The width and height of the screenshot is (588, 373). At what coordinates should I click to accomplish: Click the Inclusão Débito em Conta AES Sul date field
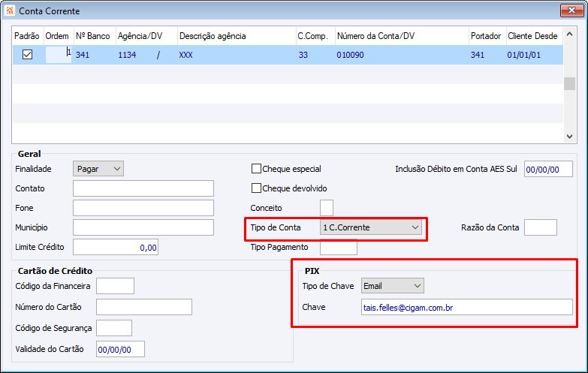[x=548, y=169]
